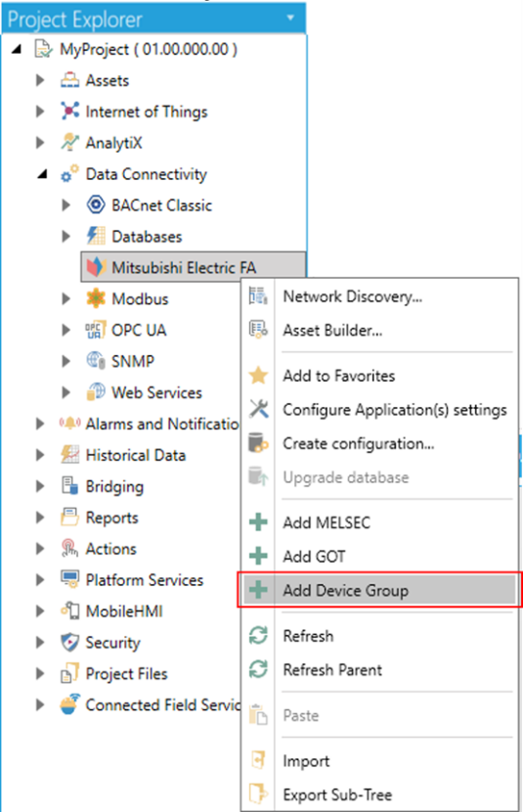The width and height of the screenshot is (523, 812).
Task: Expand the OPC UA node
Action: (66, 330)
